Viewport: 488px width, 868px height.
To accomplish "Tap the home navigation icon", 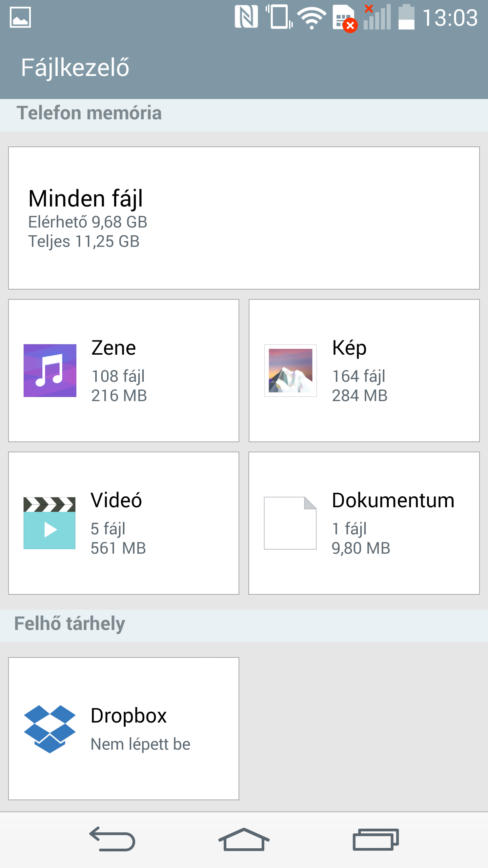I will (244, 839).
